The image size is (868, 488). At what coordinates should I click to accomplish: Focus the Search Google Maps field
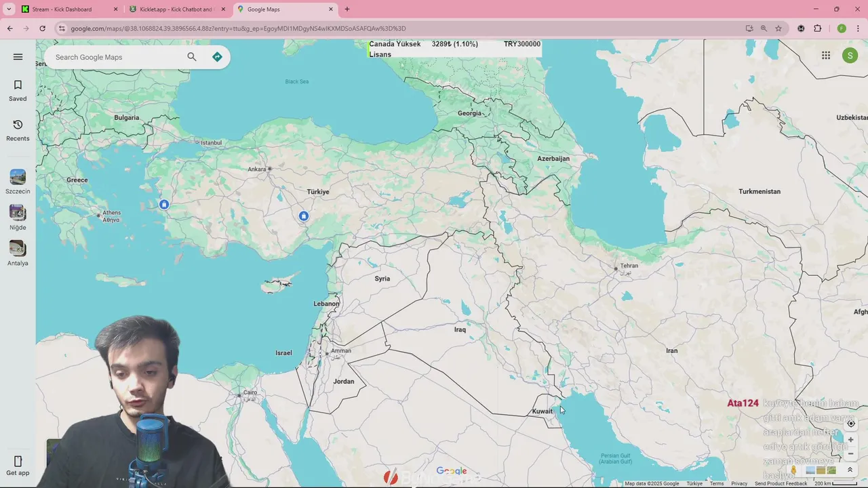[x=115, y=57]
